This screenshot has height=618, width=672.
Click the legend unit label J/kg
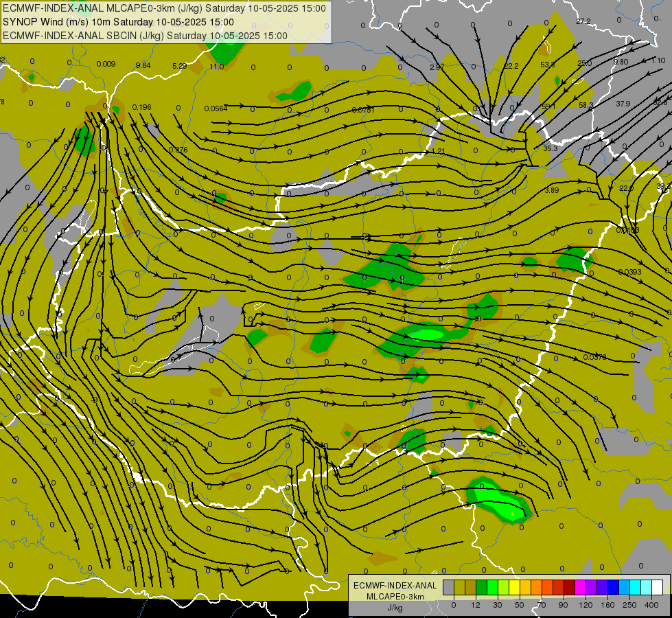point(395,608)
